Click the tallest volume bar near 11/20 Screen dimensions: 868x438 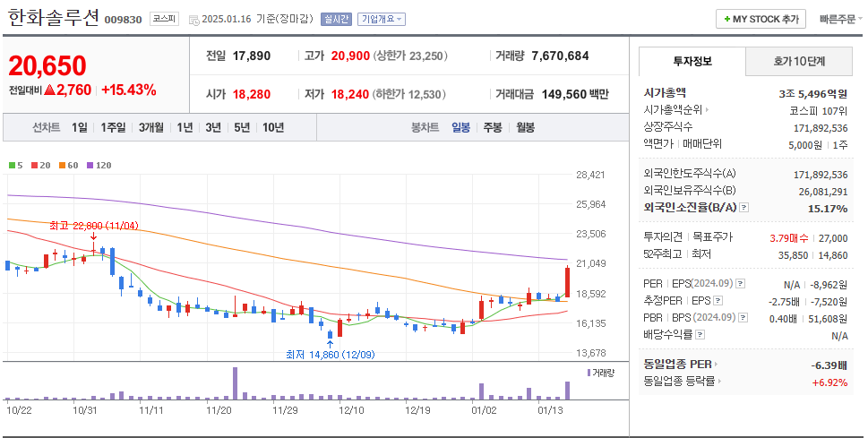(x=235, y=383)
